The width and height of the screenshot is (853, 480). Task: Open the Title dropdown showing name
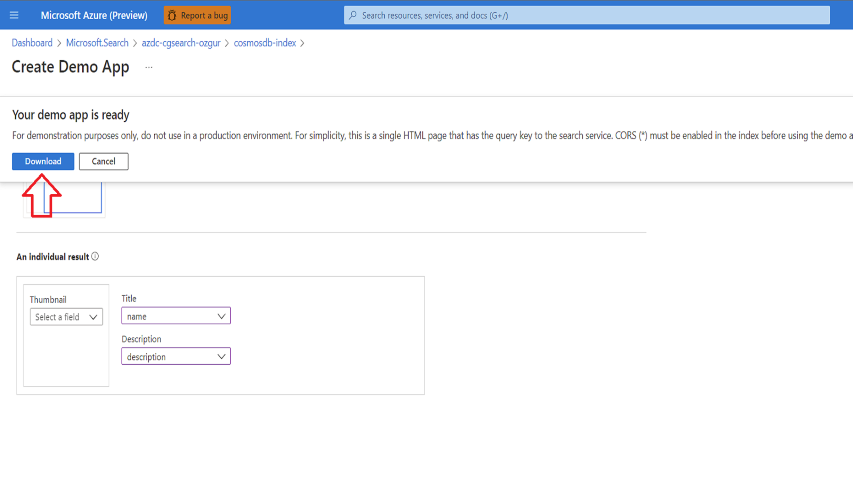(176, 316)
